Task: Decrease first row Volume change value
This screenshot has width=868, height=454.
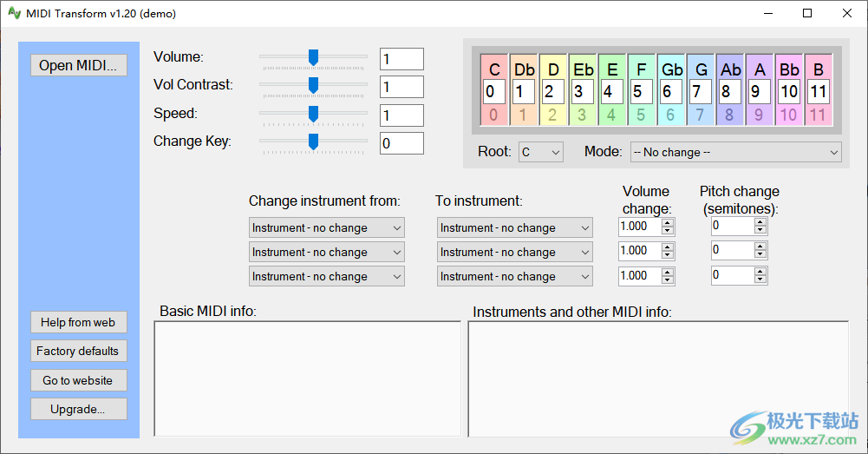Action: (668, 231)
